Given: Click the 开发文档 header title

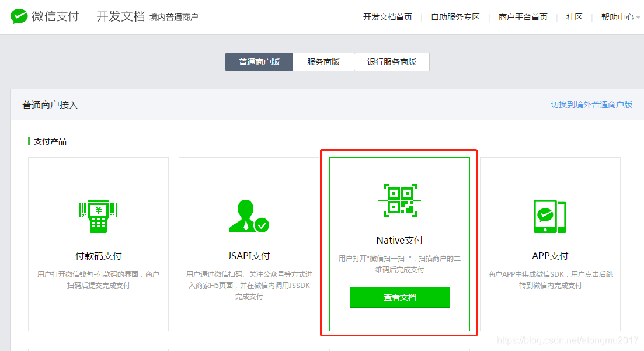Looking at the screenshot, I should [120, 16].
